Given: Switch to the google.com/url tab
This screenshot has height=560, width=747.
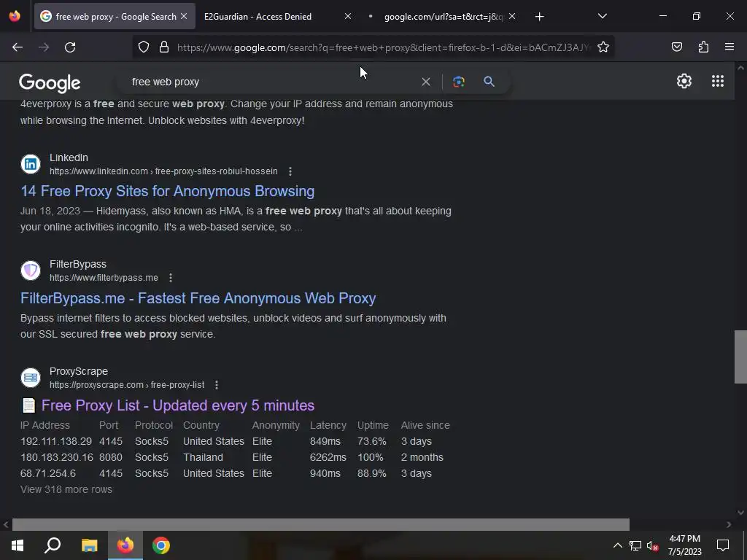Looking at the screenshot, I should (443, 17).
